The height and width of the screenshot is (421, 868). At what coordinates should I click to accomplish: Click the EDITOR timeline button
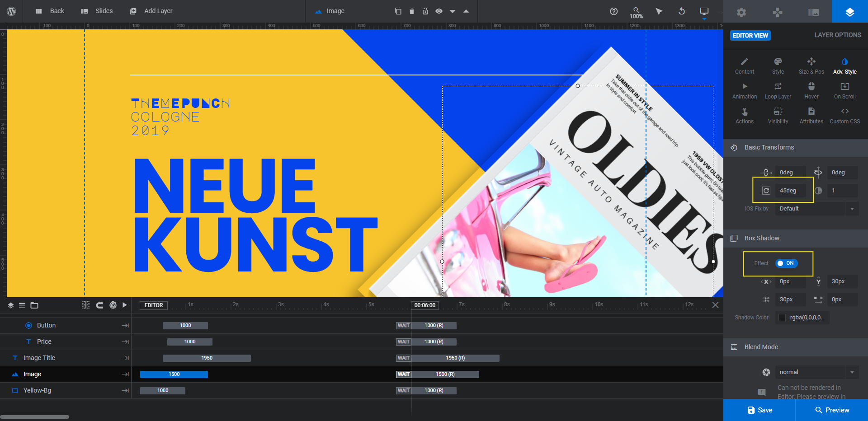tap(154, 305)
